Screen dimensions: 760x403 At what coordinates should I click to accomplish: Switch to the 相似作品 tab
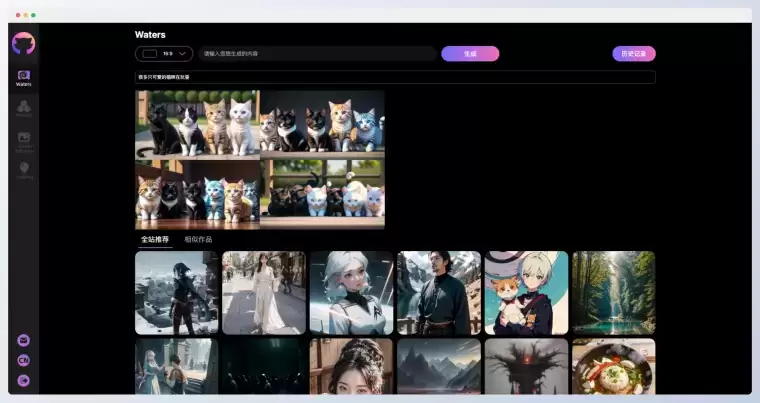[x=198, y=240]
